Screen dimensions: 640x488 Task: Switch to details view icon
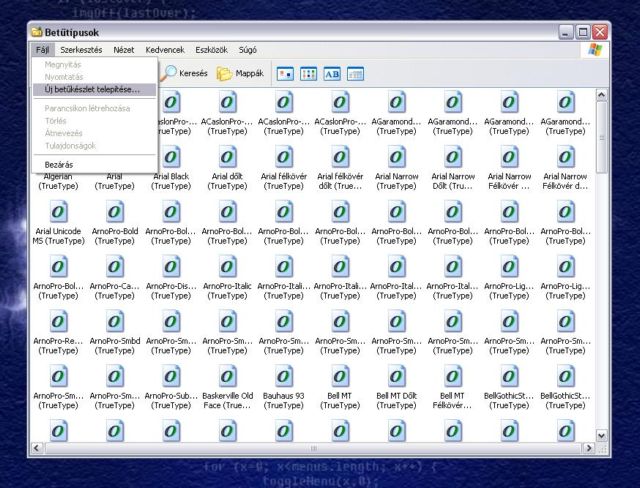355,73
